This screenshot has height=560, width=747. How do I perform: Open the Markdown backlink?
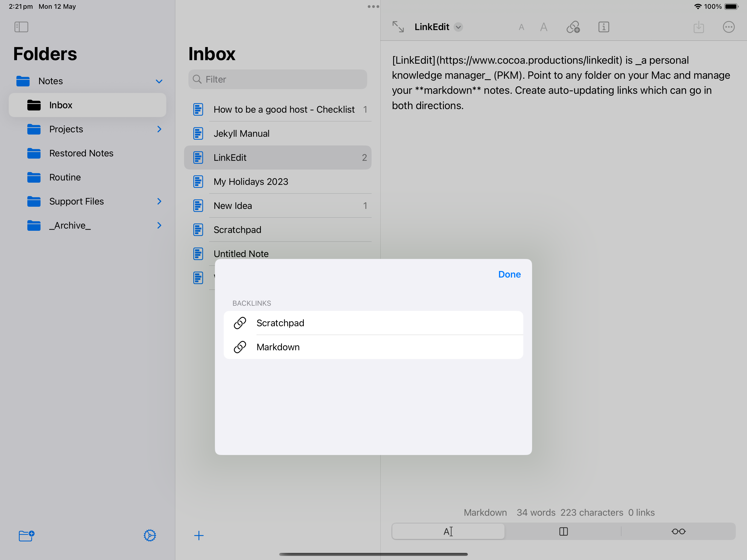(x=373, y=347)
